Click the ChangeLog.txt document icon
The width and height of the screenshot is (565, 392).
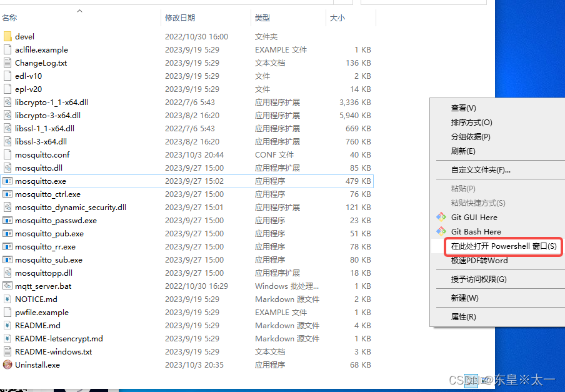[7, 63]
